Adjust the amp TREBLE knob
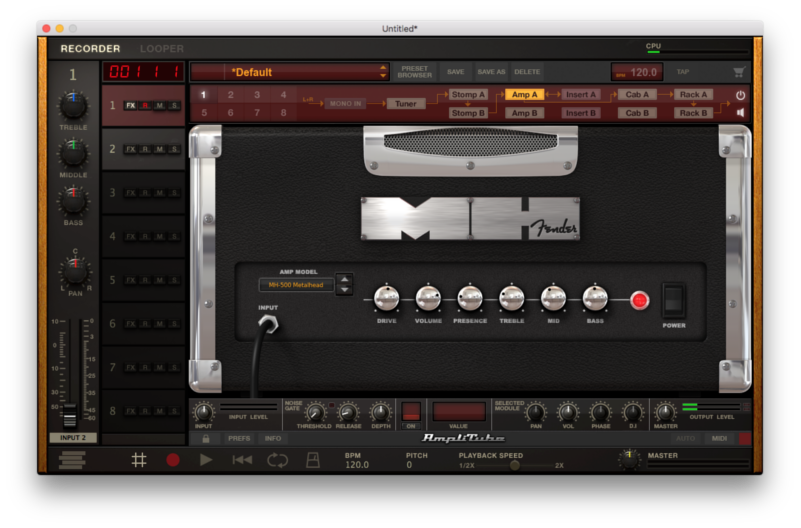 (512, 298)
